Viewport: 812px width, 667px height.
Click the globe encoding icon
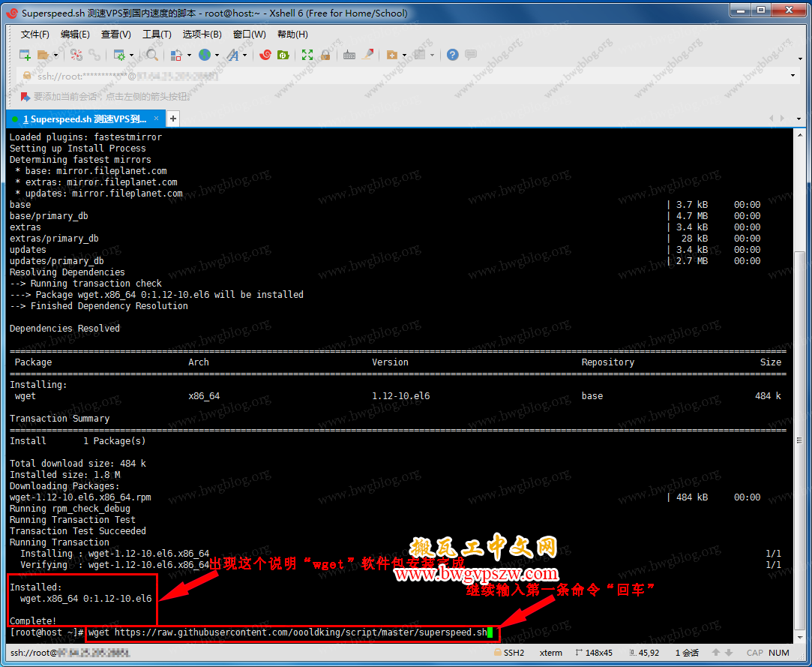205,55
